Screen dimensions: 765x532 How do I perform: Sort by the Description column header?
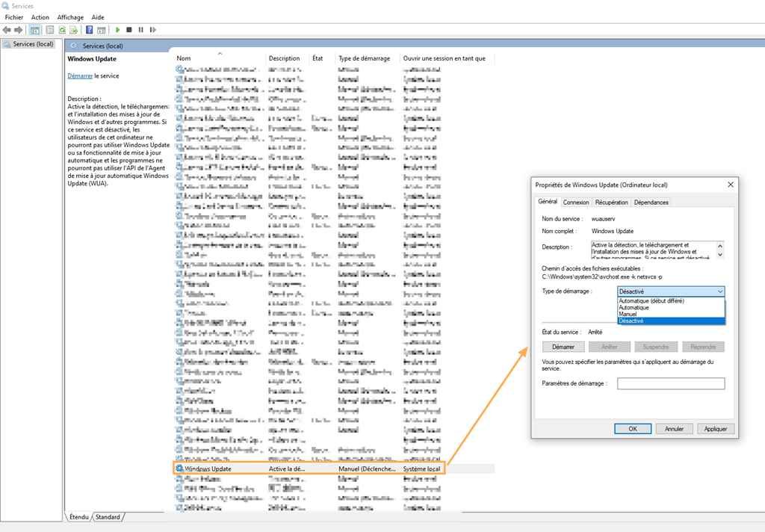(285, 58)
